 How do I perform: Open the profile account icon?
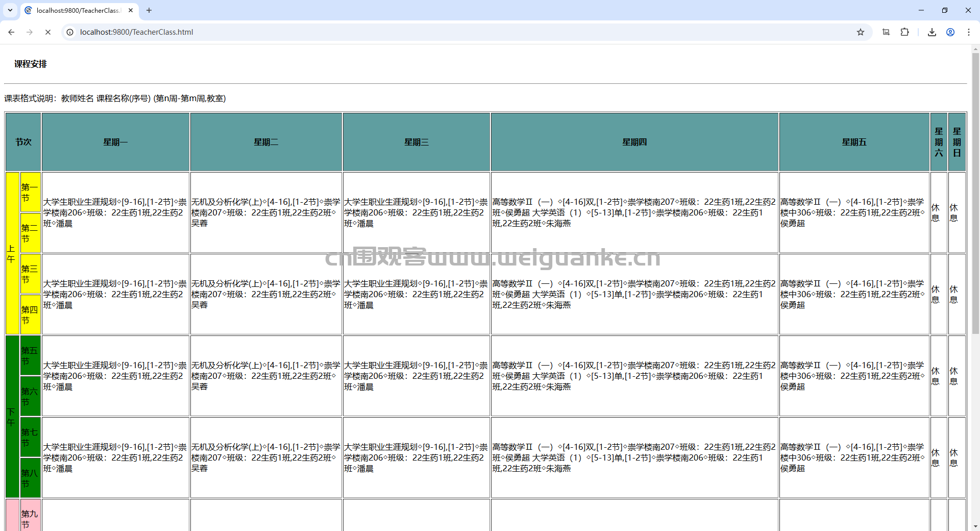click(950, 32)
